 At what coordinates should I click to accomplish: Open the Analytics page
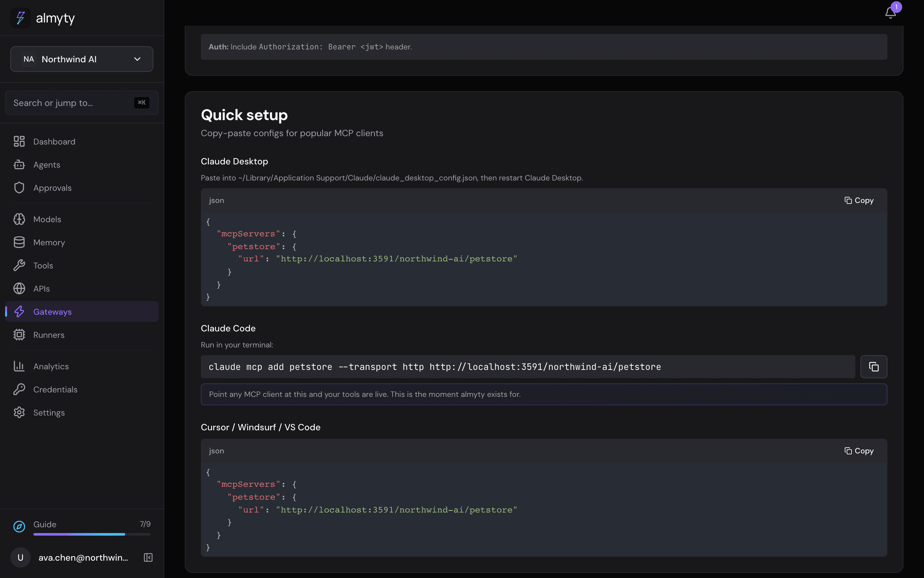click(x=82, y=366)
